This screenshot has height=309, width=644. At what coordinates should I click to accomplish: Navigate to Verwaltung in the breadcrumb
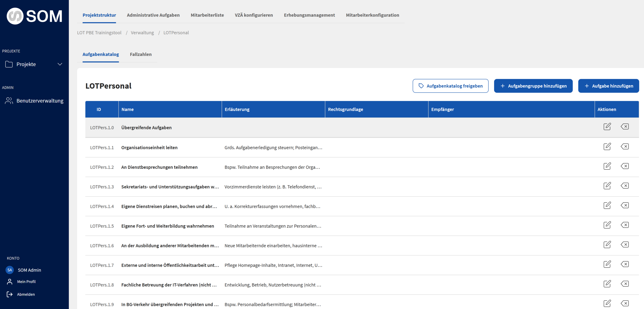[x=142, y=33]
